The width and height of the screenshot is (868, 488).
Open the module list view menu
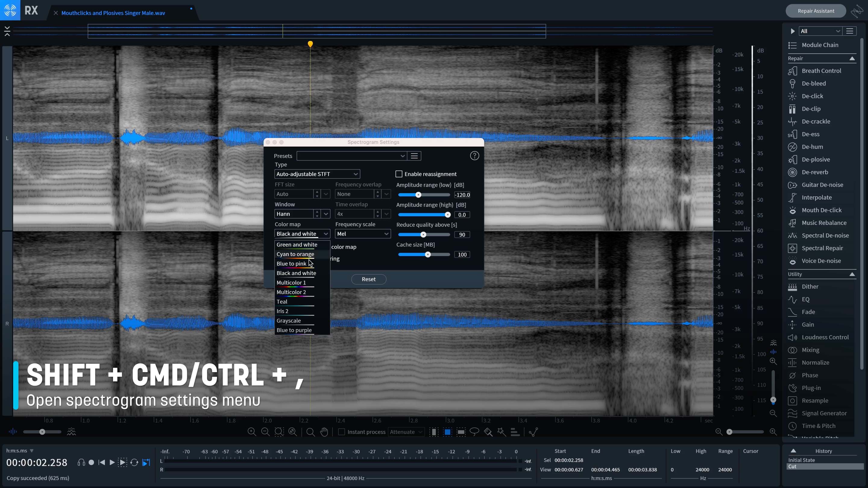pyautogui.click(x=850, y=31)
